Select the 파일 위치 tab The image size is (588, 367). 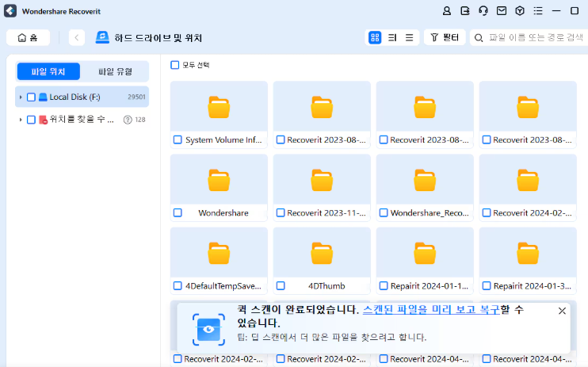click(48, 71)
